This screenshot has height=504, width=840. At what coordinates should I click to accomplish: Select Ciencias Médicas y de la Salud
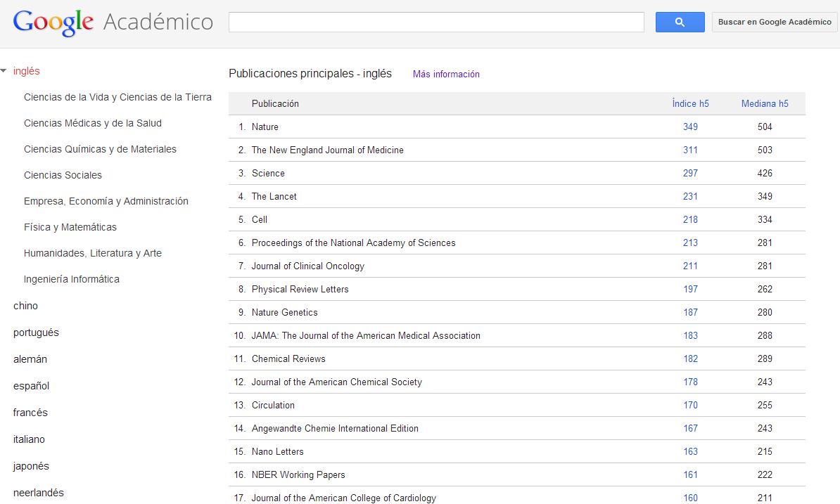(x=93, y=123)
